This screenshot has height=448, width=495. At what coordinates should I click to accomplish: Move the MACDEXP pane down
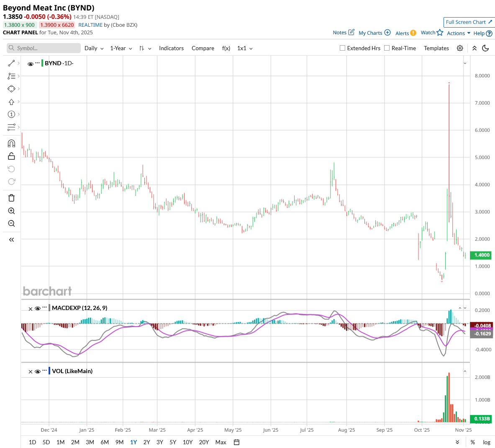point(465,308)
